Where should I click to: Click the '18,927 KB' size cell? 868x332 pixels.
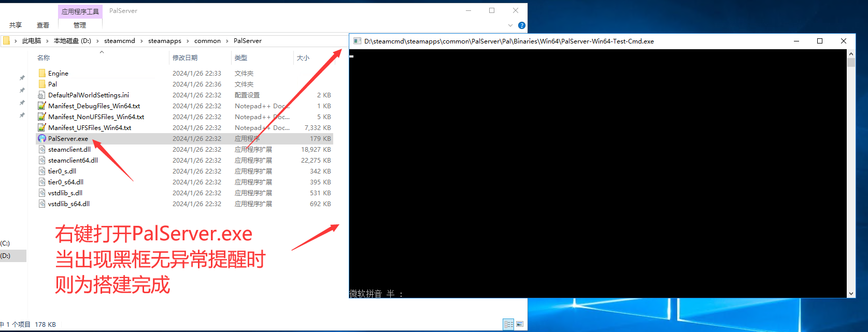(316, 149)
